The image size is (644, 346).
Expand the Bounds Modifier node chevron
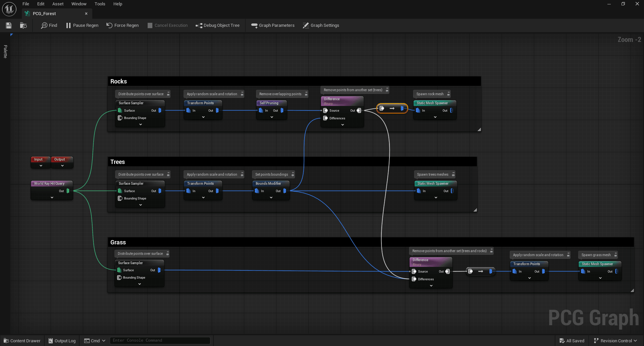click(271, 197)
